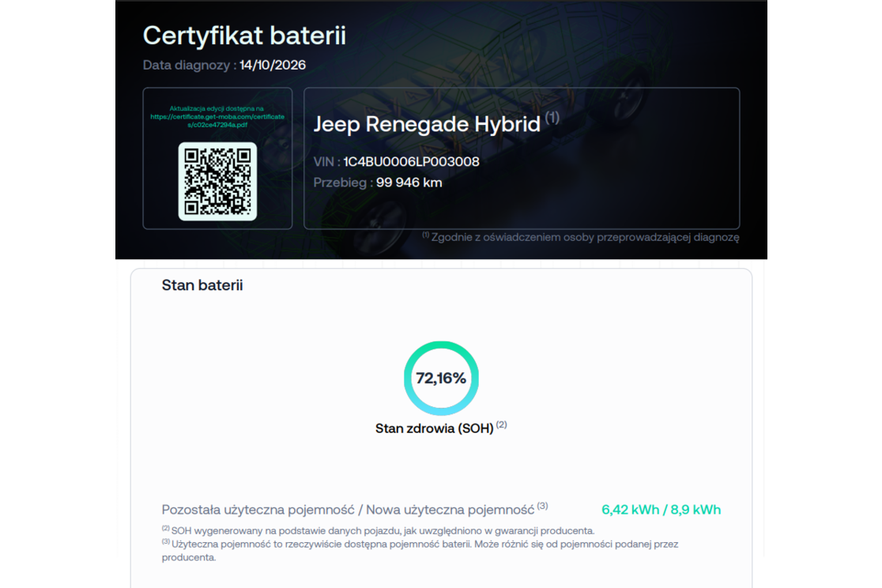Viewport: 882px width, 588px height.
Task: Click the Stan baterii section heading
Action: [x=202, y=285]
